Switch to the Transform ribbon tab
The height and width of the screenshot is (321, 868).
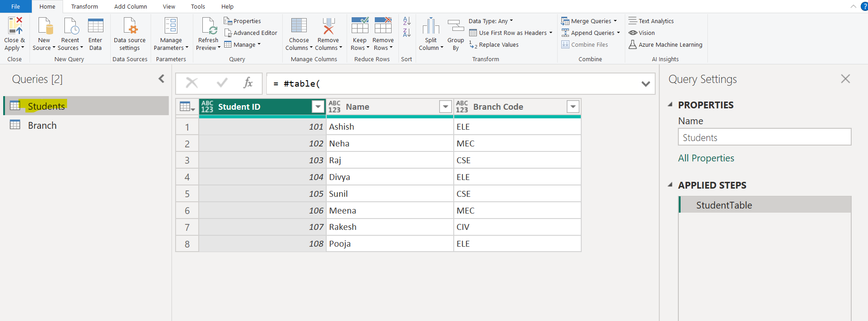click(x=84, y=6)
